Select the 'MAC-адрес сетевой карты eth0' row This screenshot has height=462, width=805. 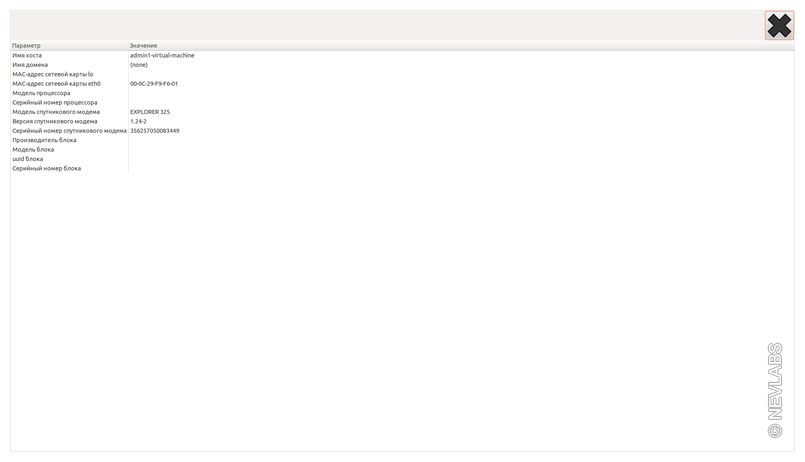(56, 84)
